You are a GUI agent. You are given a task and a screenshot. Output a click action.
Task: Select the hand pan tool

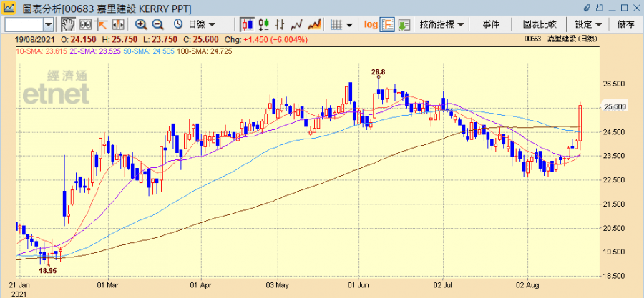coord(66,24)
